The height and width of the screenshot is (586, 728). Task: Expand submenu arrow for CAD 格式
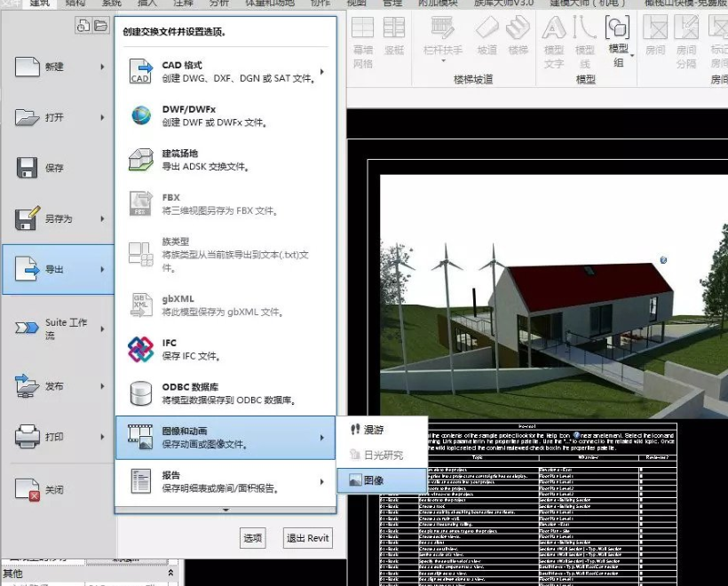(321, 72)
